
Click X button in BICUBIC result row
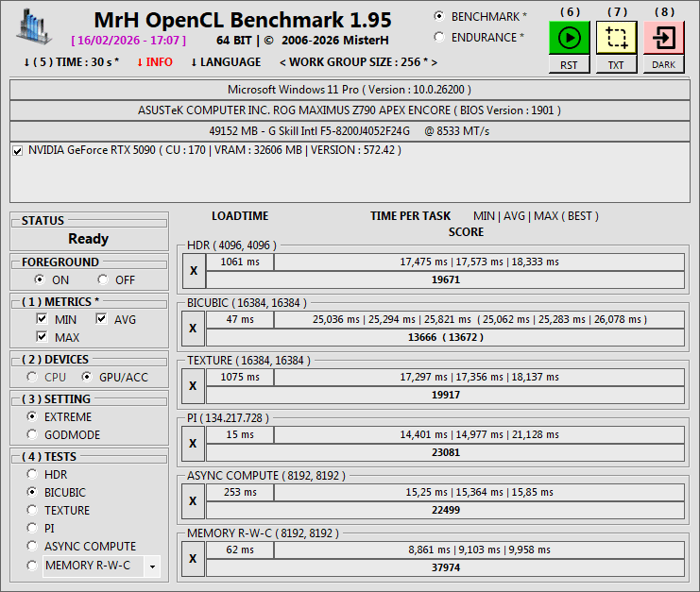[194, 329]
